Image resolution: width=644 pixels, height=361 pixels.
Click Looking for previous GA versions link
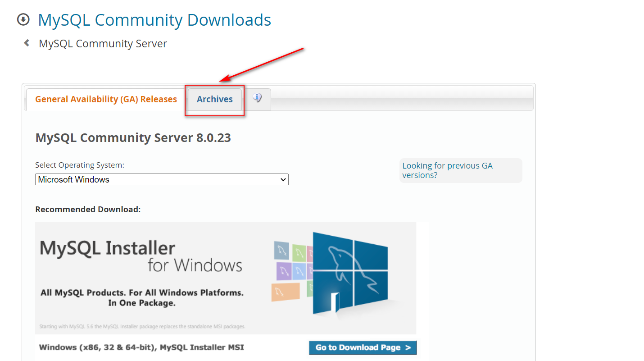(x=447, y=170)
